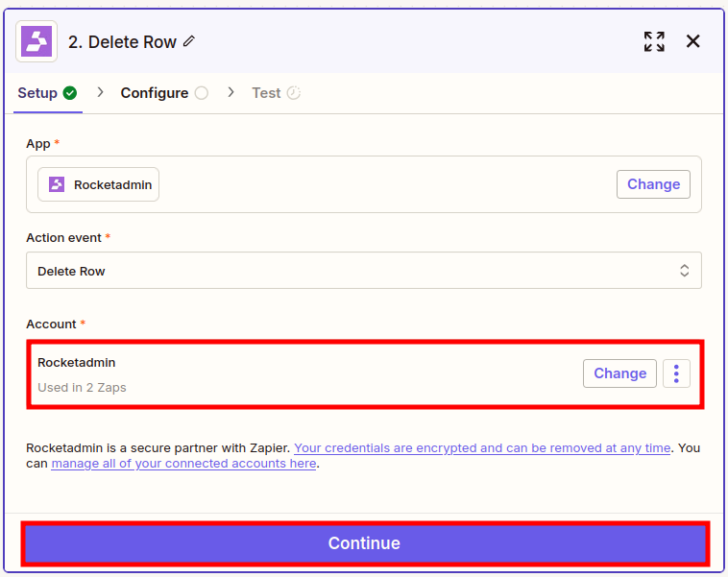Click the Rocketadmin logo in the header
The width and height of the screenshot is (728, 577).
click(x=36, y=41)
